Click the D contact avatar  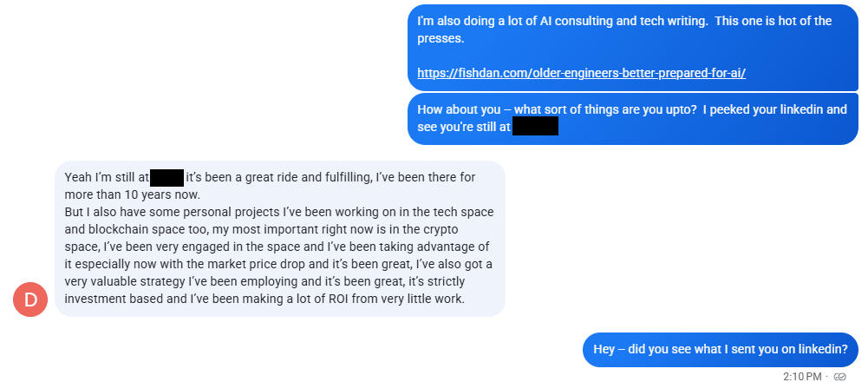click(x=30, y=300)
